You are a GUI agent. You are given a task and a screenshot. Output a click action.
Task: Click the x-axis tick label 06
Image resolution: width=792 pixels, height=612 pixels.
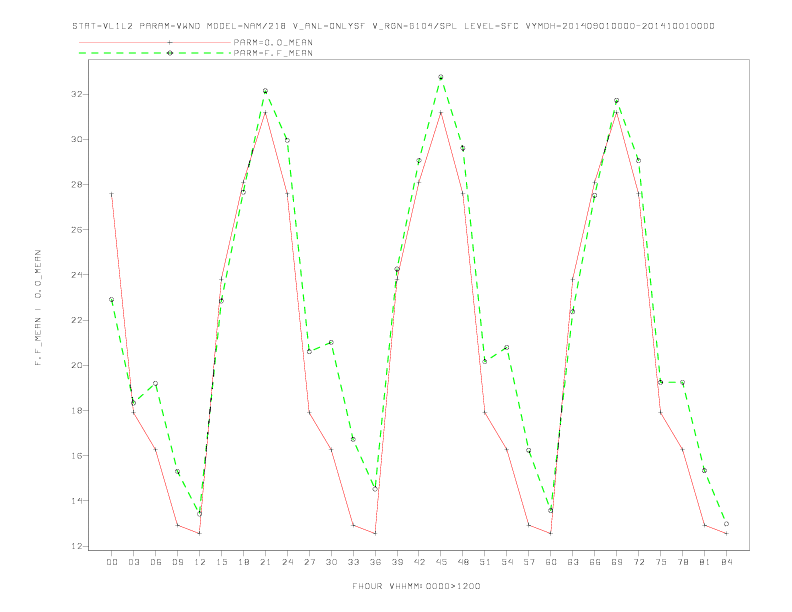(156, 562)
